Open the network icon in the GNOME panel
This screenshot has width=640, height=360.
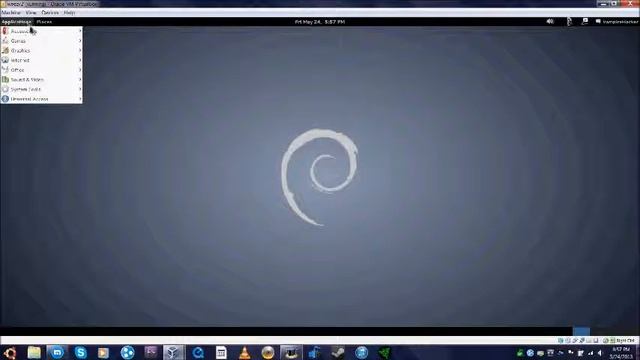(x=584, y=22)
